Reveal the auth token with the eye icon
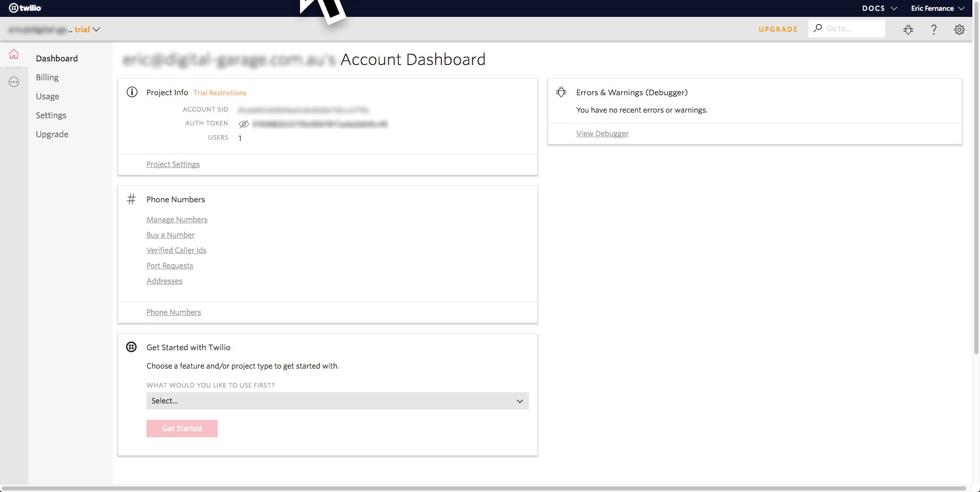Image resolution: width=980 pixels, height=492 pixels. point(244,124)
